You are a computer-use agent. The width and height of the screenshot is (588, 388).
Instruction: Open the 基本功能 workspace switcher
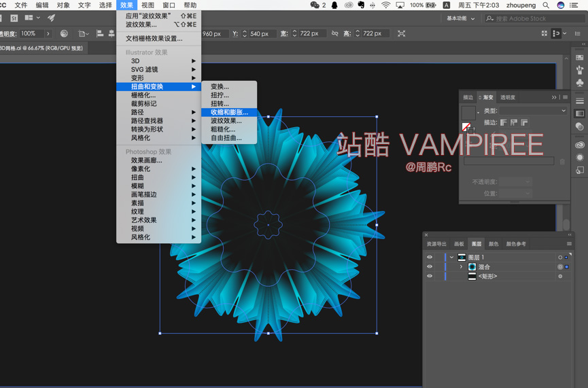[460, 18]
